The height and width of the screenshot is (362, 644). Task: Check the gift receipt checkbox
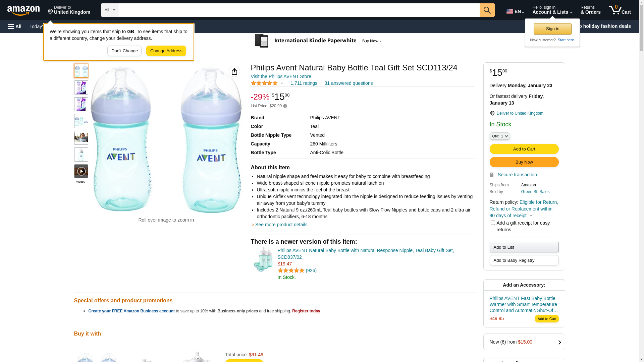(x=493, y=223)
